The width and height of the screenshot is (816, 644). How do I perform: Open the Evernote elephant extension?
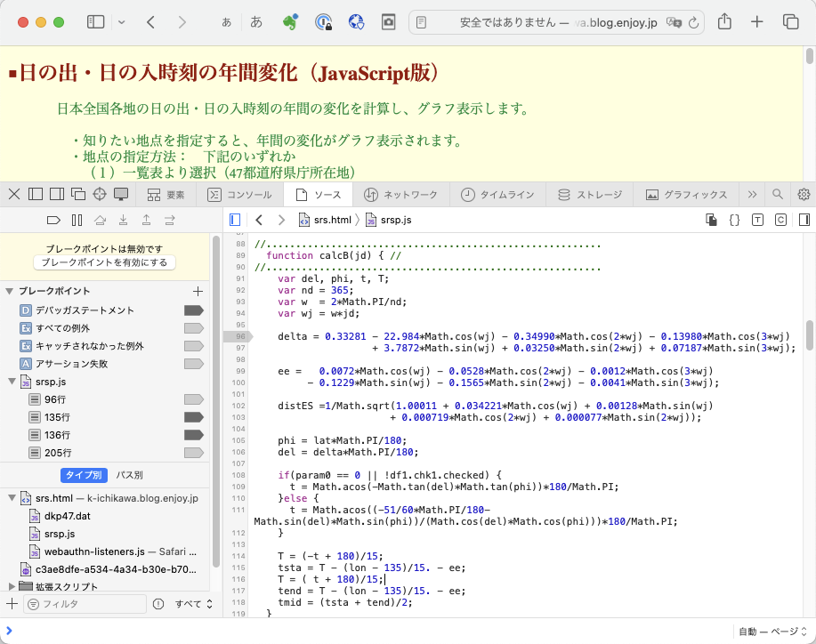[290, 22]
